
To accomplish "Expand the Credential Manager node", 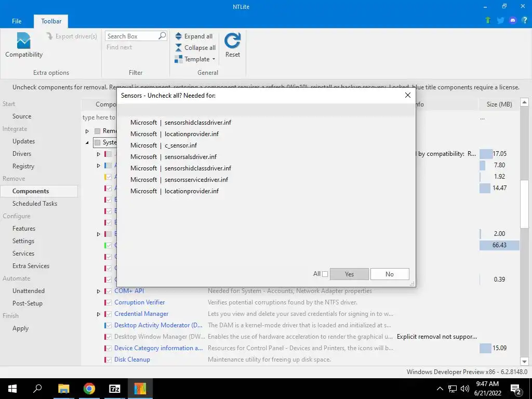I will pyautogui.click(x=98, y=314).
